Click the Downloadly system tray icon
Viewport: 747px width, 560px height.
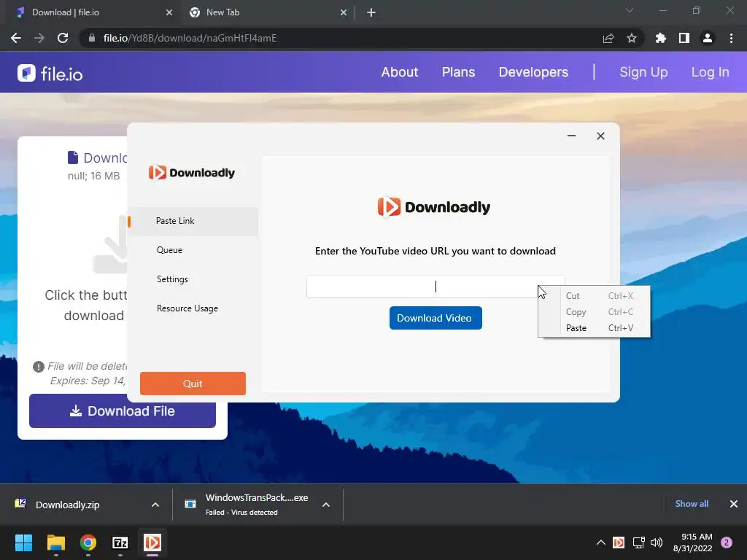(619, 542)
